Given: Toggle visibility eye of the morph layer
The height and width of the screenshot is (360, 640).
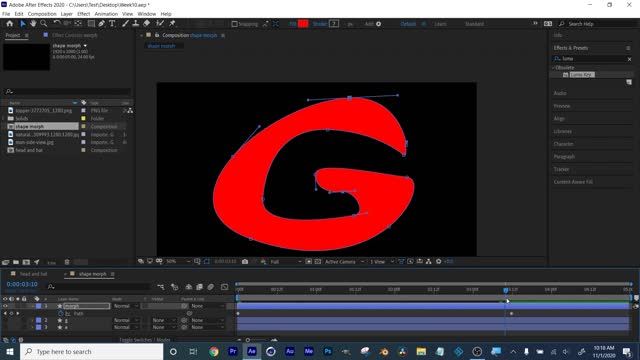Looking at the screenshot, I should 5,306.
